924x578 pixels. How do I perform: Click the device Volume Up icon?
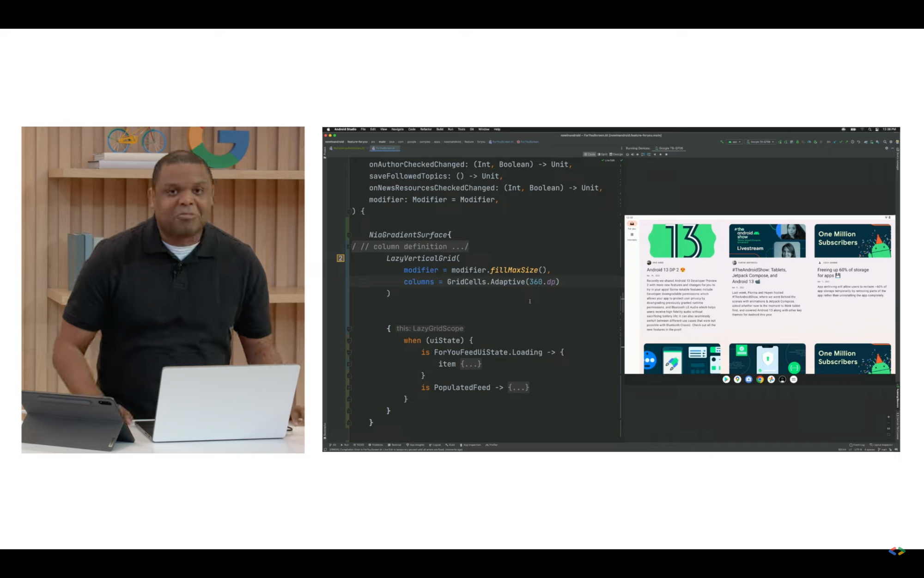632,154
